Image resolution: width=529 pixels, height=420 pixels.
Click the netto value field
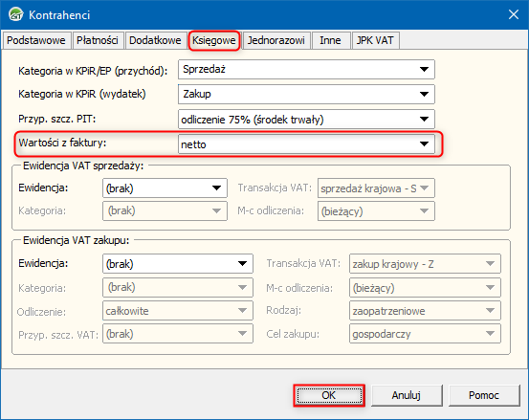coord(306,144)
